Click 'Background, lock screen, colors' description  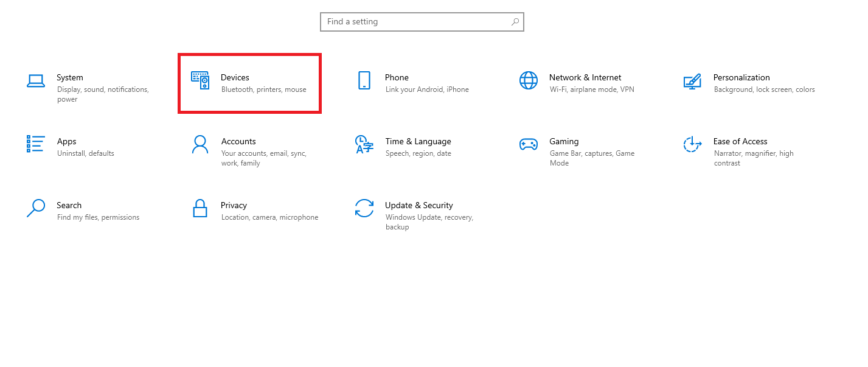point(765,89)
